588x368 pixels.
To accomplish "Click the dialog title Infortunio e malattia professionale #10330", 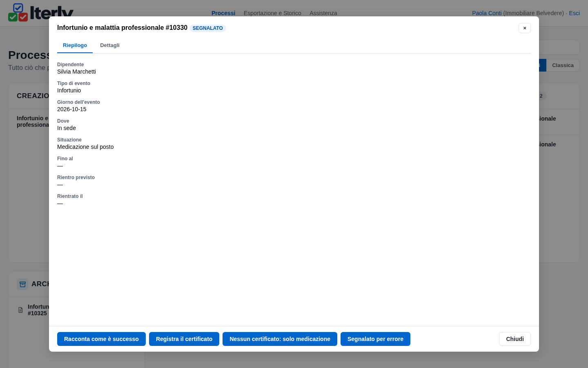I will (122, 28).
